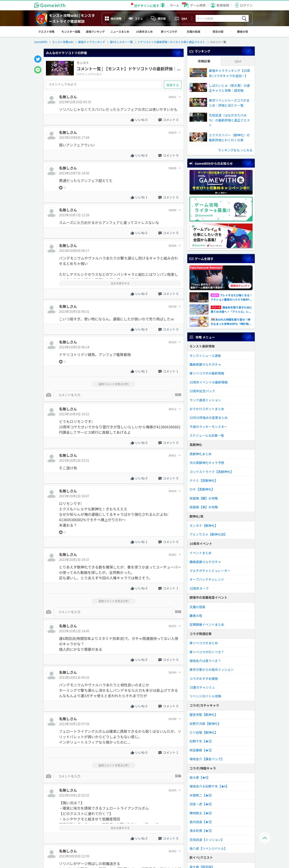Like comment 36451 thumbs-up
The width and height of the screenshot is (289, 868).
tap(132, 478)
